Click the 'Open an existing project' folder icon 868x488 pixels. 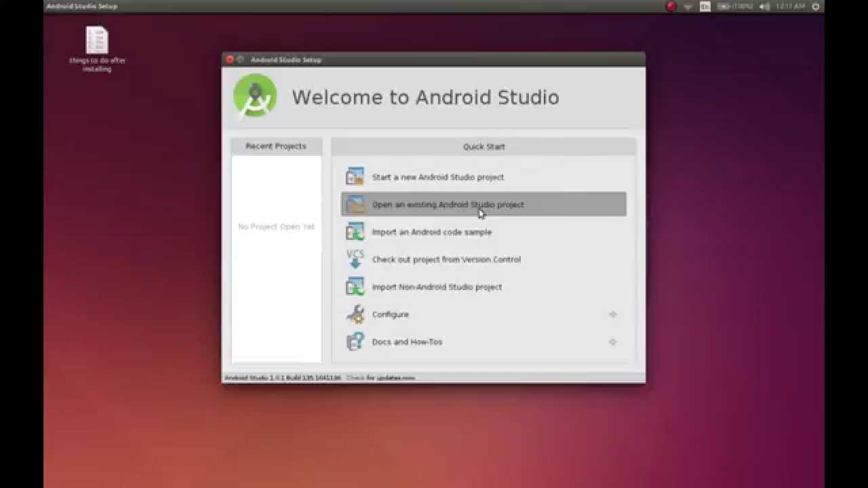click(x=355, y=204)
